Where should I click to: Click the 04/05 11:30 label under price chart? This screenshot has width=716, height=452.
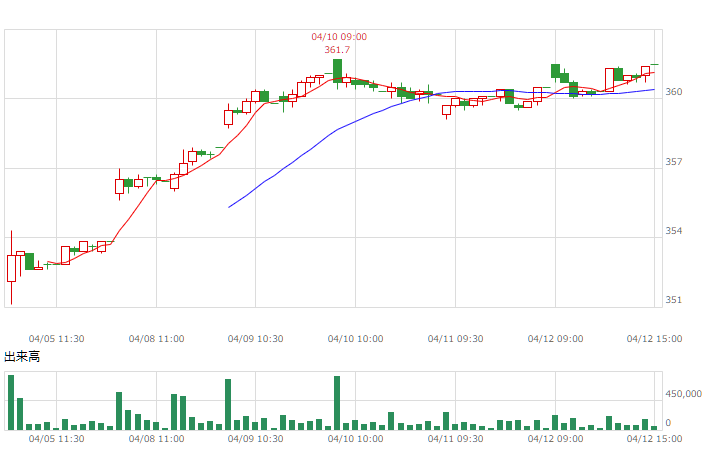click(x=56, y=339)
